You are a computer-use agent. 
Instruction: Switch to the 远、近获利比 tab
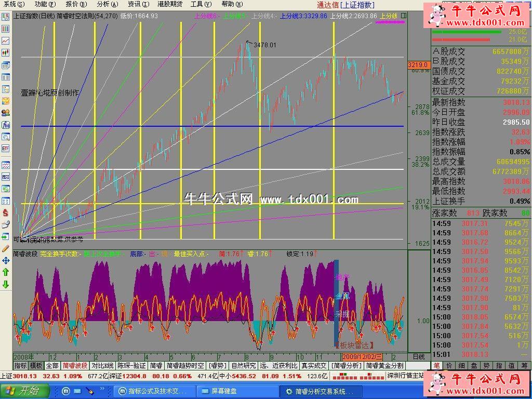click(x=278, y=366)
